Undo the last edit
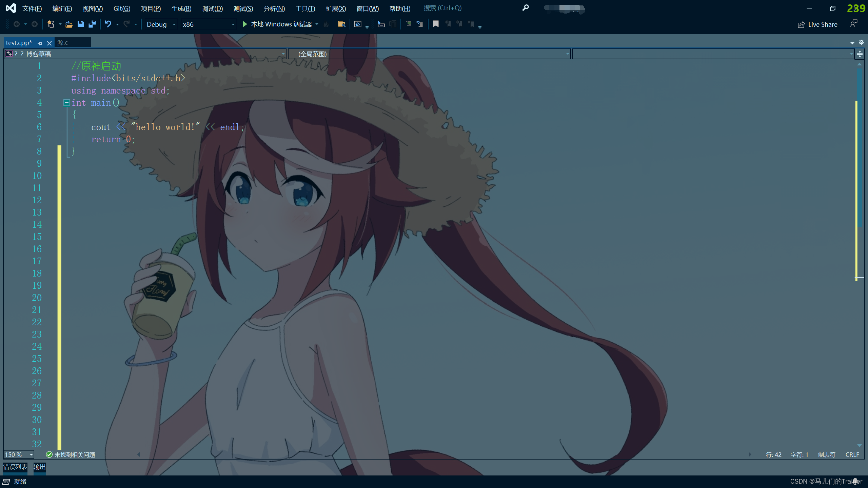The height and width of the screenshot is (488, 868). coord(108,24)
